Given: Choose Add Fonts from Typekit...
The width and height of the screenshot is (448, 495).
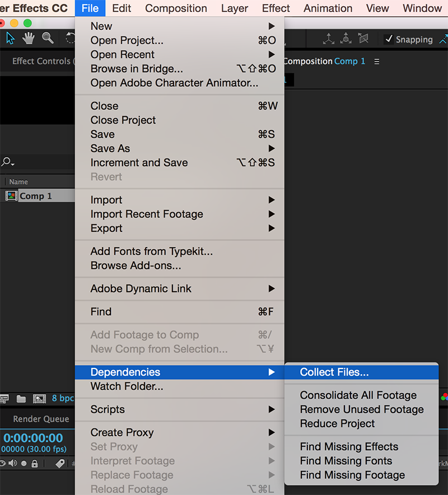Looking at the screenshot, I should 180,251.
